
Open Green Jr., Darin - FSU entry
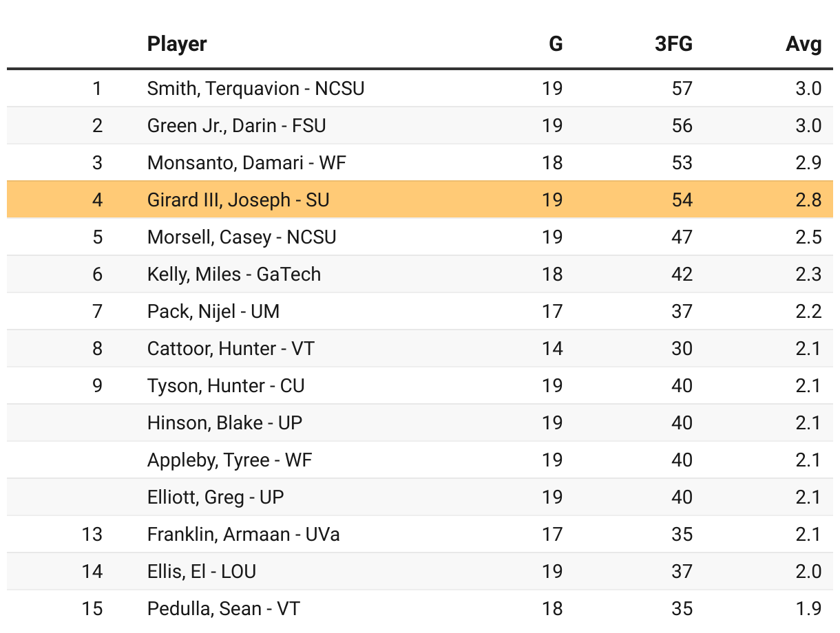[x=236, y=126]
